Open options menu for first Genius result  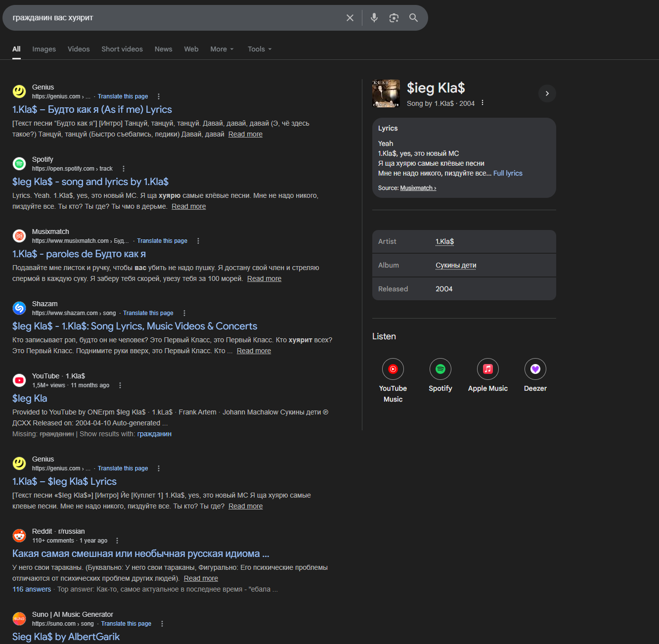pyautogui.click(x=159, y=96)
